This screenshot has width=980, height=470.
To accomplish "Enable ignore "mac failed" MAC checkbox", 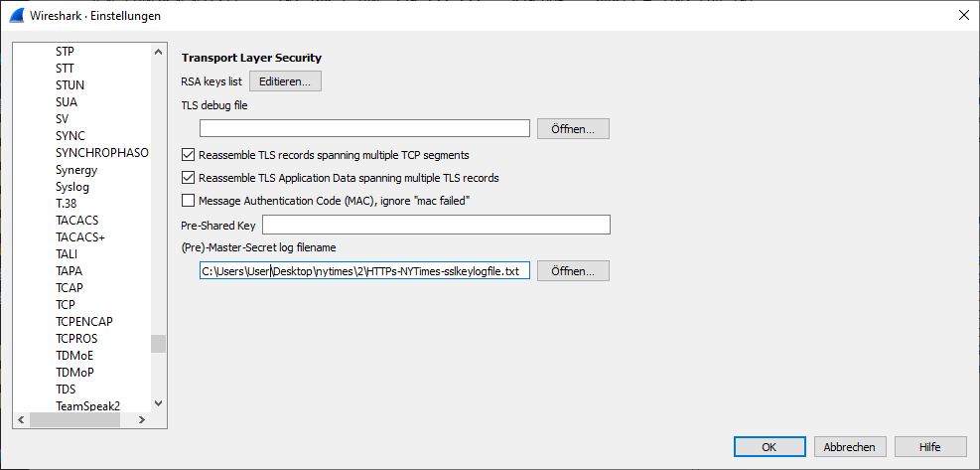I will (188, 201).
